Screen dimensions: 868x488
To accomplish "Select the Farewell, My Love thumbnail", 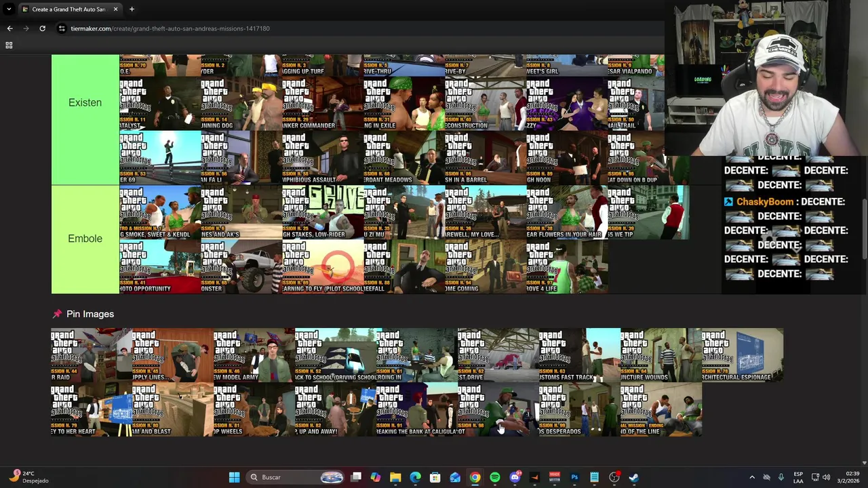I will point(485,212).
